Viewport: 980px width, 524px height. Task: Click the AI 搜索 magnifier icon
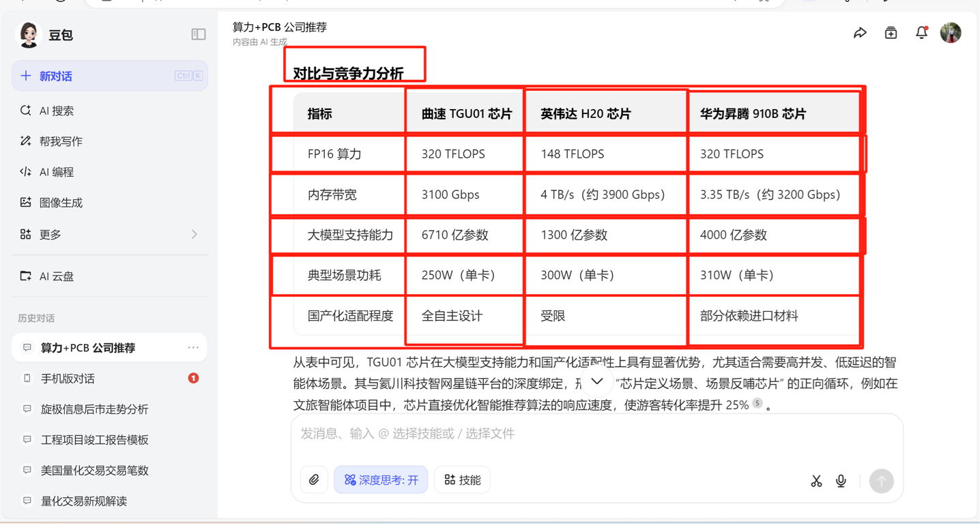click(x=26, y=111)
